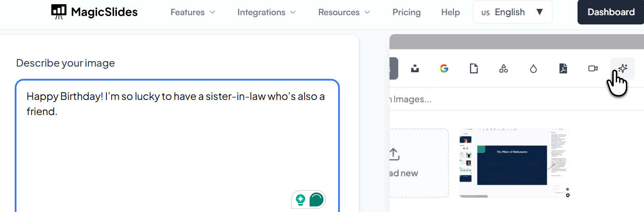Image resolution: width=644 pixels, height=212 pixels.
Task: Click the green lightbulb suggestion icon
Action: click(x=300, y=199)
